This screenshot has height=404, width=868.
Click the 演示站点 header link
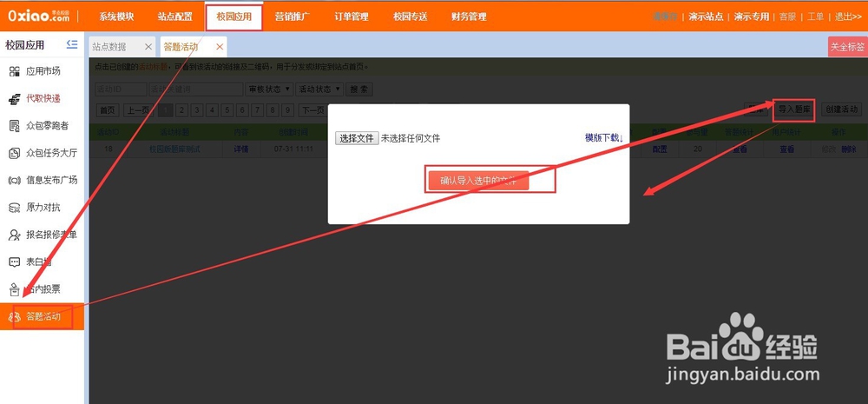click(706, 17)
